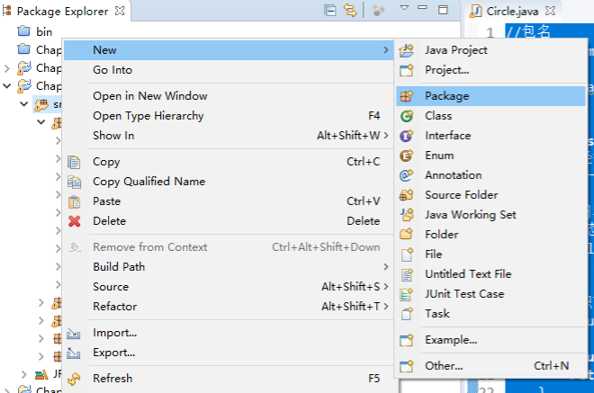Select Other... with Ctrl+N shortcut
The width and height of the screenshot is (594, 393).
491,366
